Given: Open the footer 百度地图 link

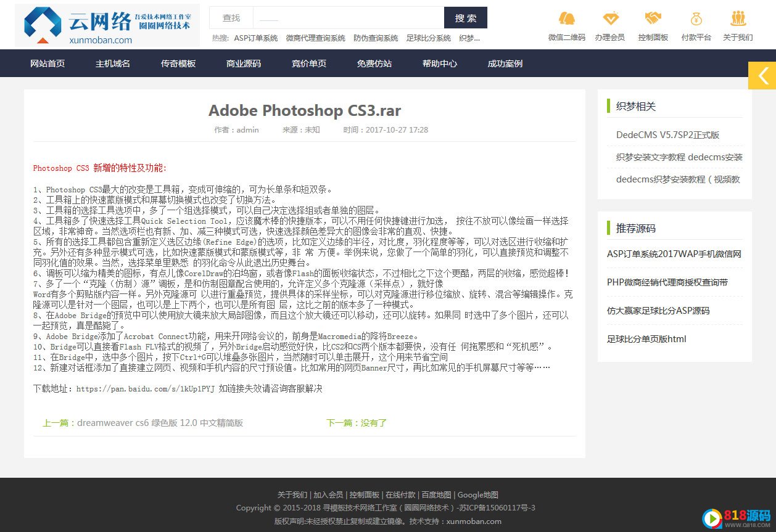Looking at the screenshot, I should coord(437,495).
